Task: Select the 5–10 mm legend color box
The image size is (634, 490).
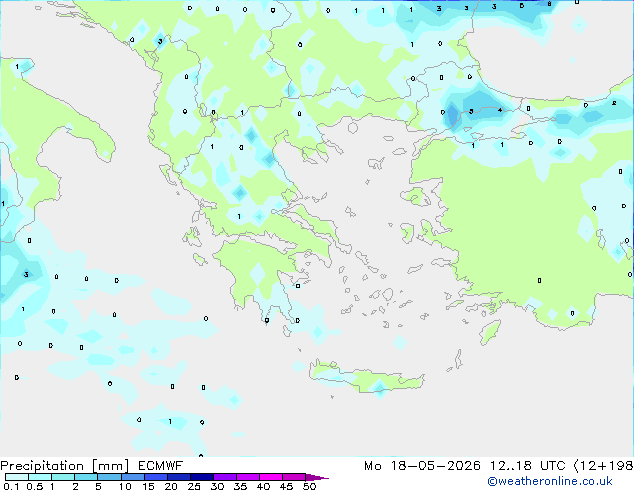Action: [109, 477]
